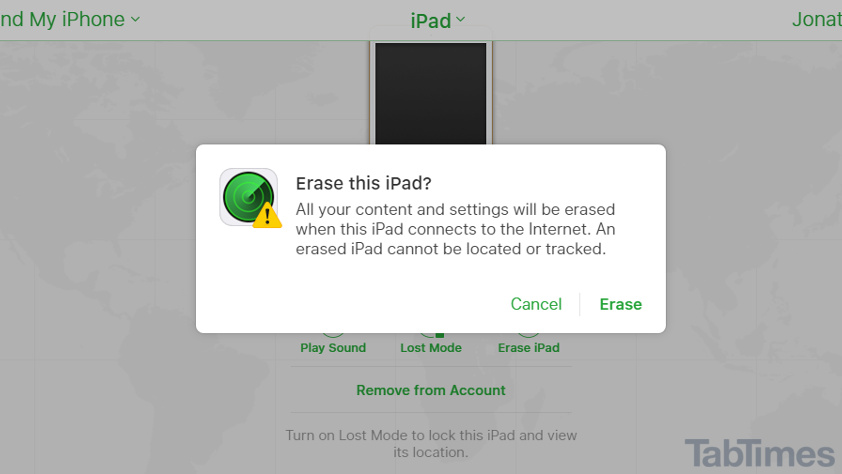Click the divider between Cancel and Erase
Image resolution: width=842 pixels, height=474 pixels.
580,304
